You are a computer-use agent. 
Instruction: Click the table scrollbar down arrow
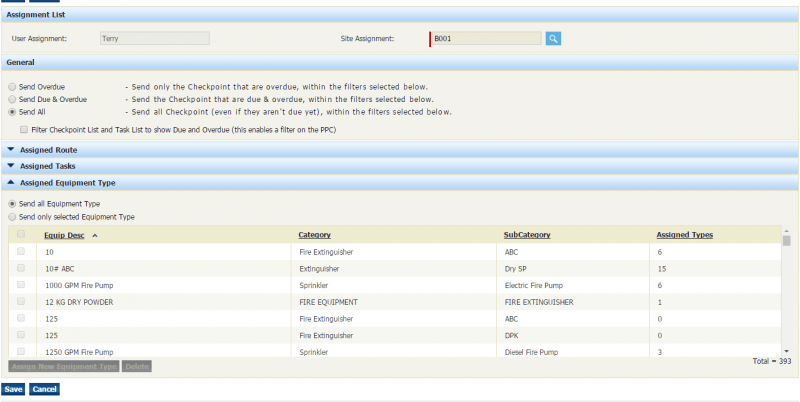pyautogui.click(x=786, y=351)
